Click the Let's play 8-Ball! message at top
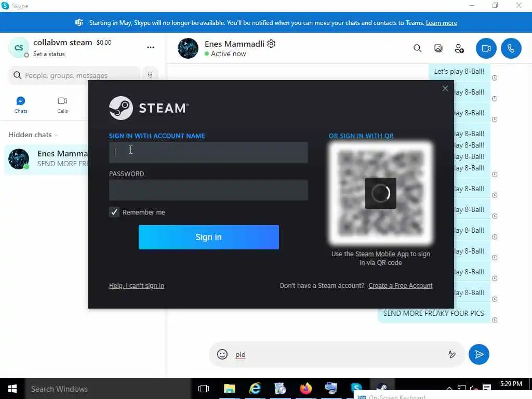Screen dimensions: 532x399 [x=459, y=72]
